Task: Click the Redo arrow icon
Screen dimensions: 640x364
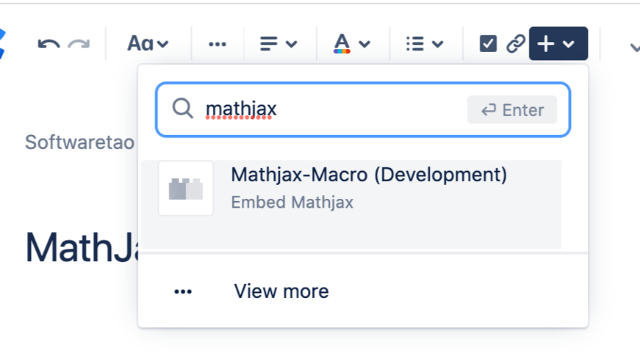Action: coord(79,44)
